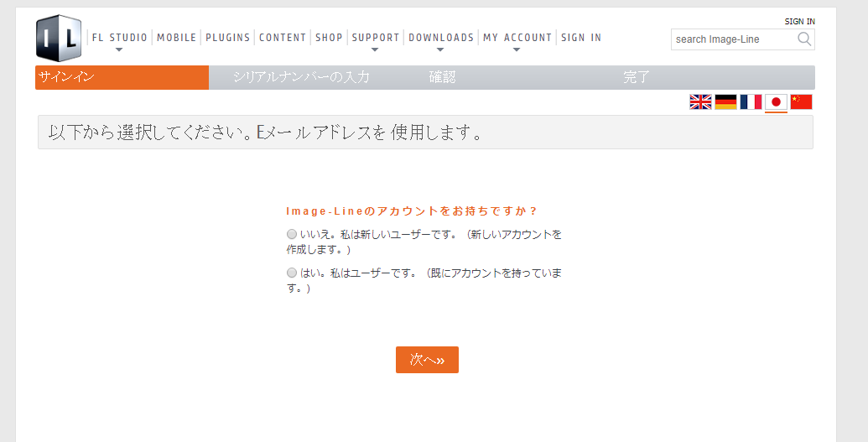Screen dimensions: 868x442
Task: Select the 完了 step tab
Action: coord(636,77)
